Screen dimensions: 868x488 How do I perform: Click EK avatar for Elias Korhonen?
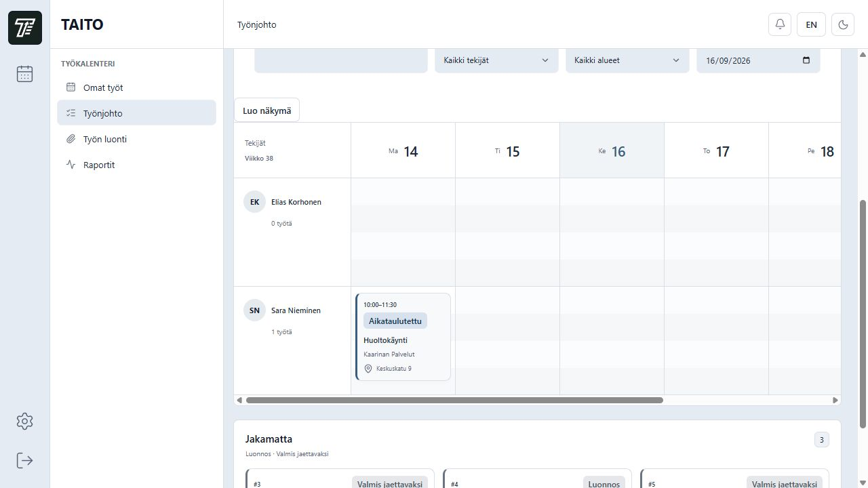click(254, 202)
